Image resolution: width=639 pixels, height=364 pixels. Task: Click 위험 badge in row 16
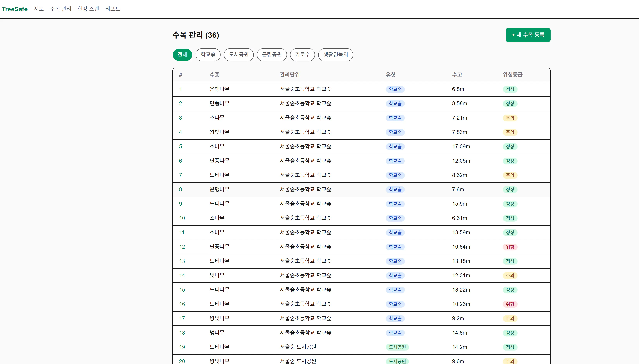510,304
